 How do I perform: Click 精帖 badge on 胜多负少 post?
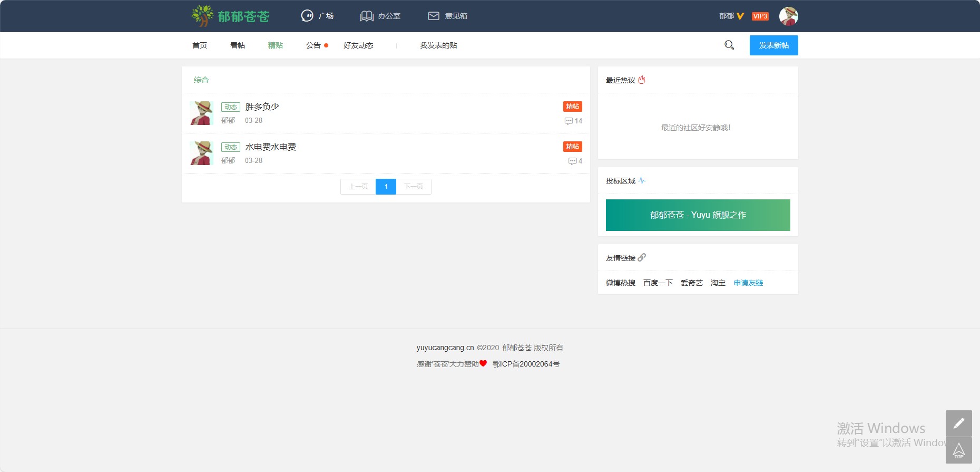pyautogui.click(x=572, y=107)
